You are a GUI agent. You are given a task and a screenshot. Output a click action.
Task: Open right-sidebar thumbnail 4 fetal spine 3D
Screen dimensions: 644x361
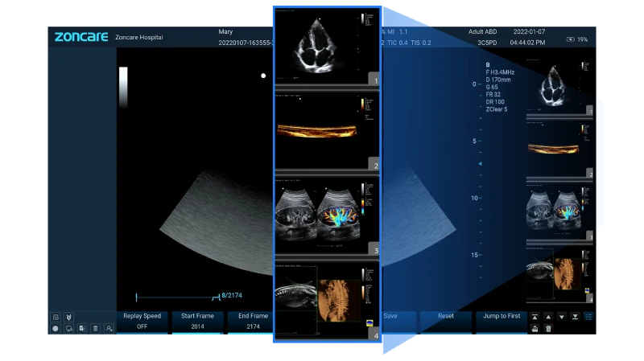559,275
